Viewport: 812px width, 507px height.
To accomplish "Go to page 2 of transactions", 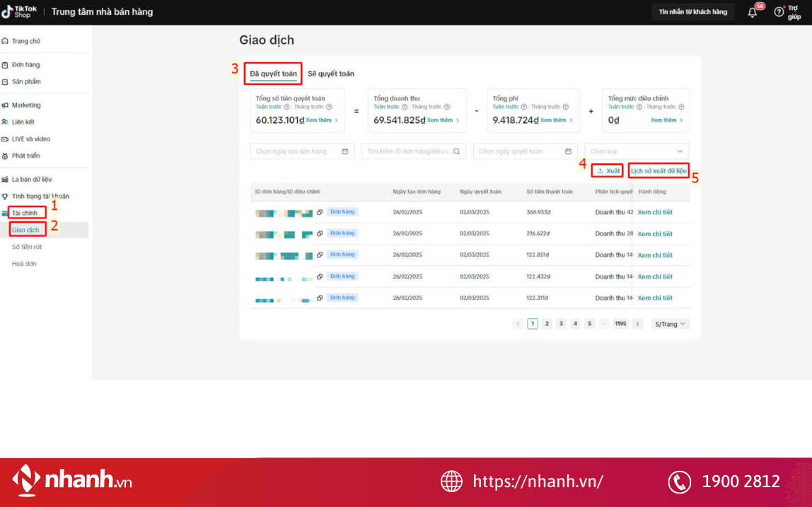I will click(x=547, y=324).
